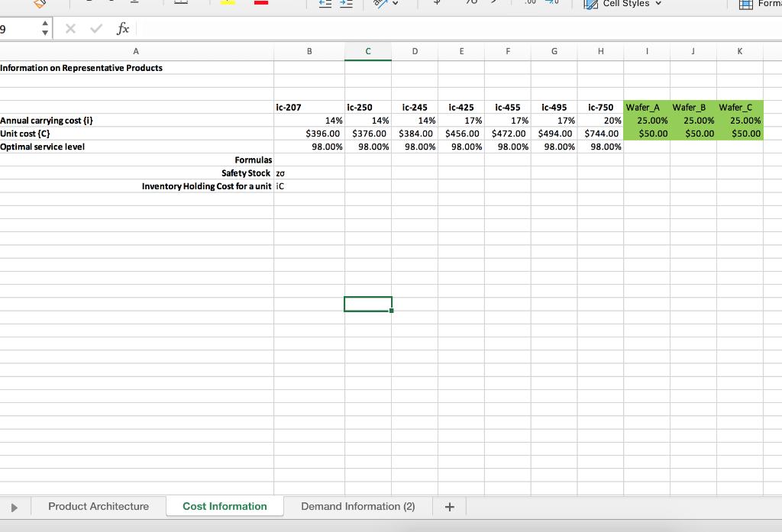Click inside the formula bar

pyautogui.click(x=305, y=29)
